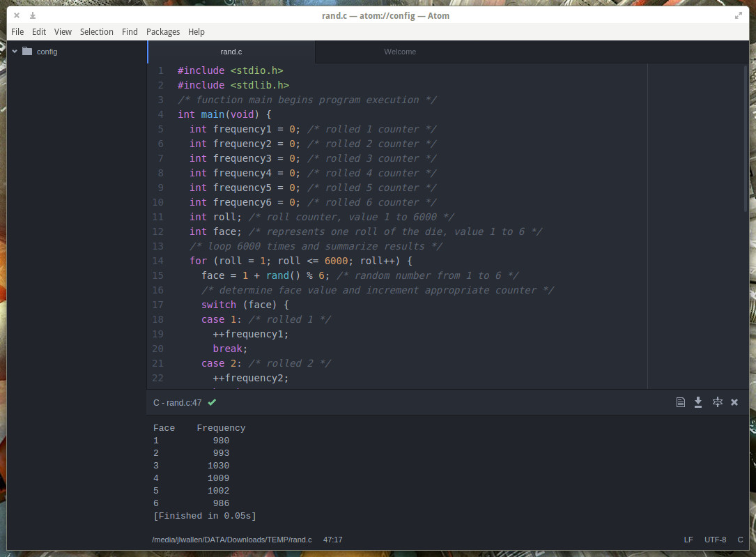Switch to the Welcome tab
This screenshot has height=557, width=756.
[399, 52]
